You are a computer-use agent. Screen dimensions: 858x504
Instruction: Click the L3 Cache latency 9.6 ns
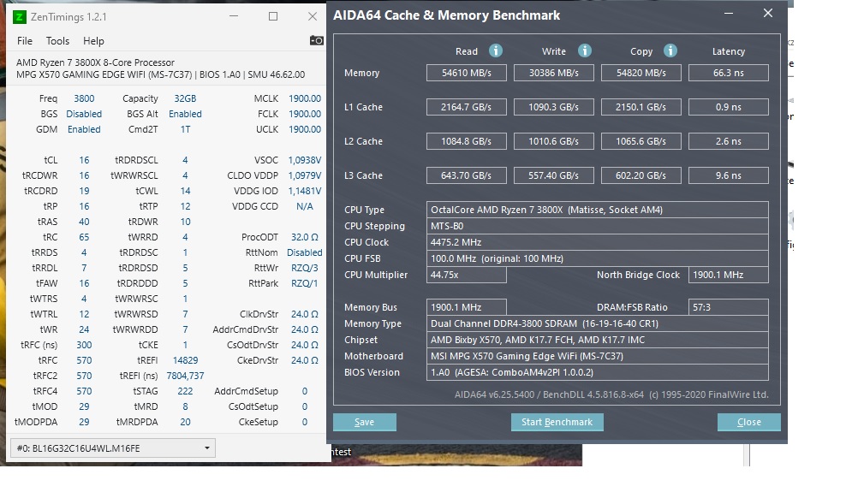click(x=729, y=175)
